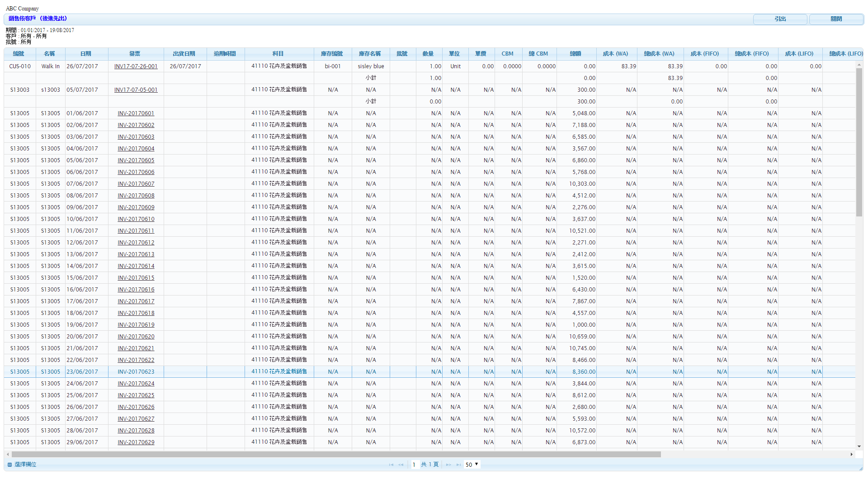Click the horizontal scrollbar thumb

point(335,454)
